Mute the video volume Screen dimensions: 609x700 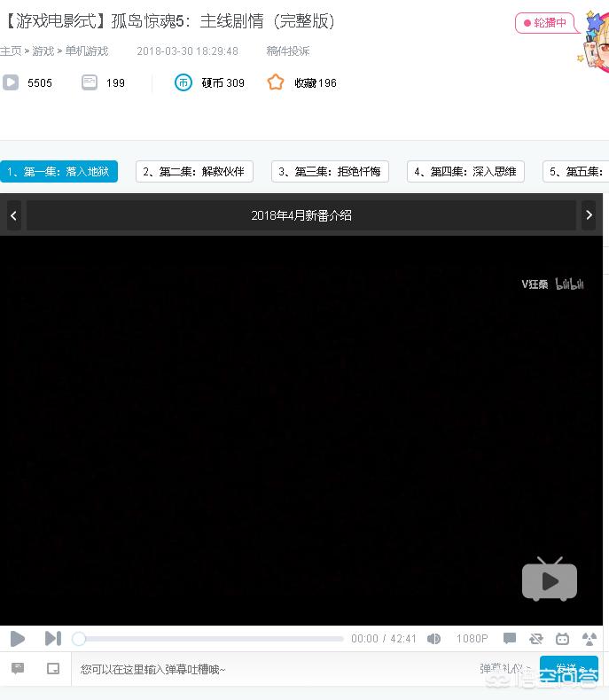pos(433,639)
